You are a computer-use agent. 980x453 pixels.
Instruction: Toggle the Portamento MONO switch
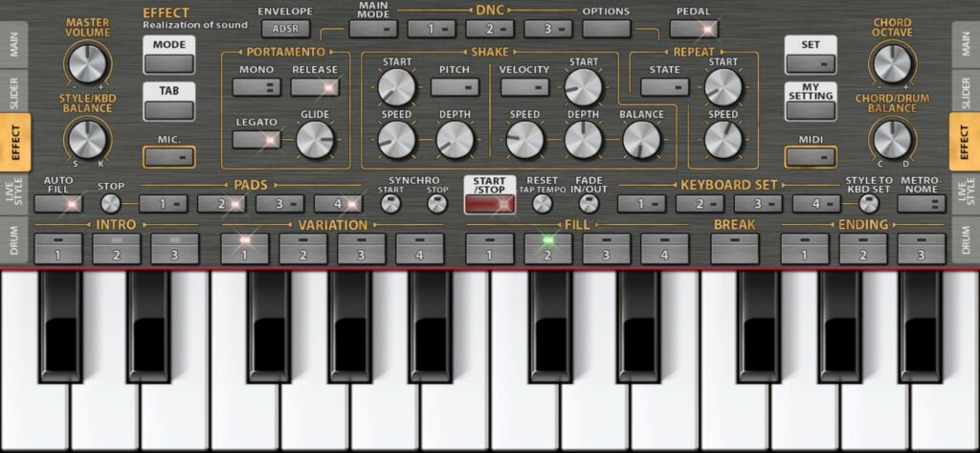tap(256, 87)
